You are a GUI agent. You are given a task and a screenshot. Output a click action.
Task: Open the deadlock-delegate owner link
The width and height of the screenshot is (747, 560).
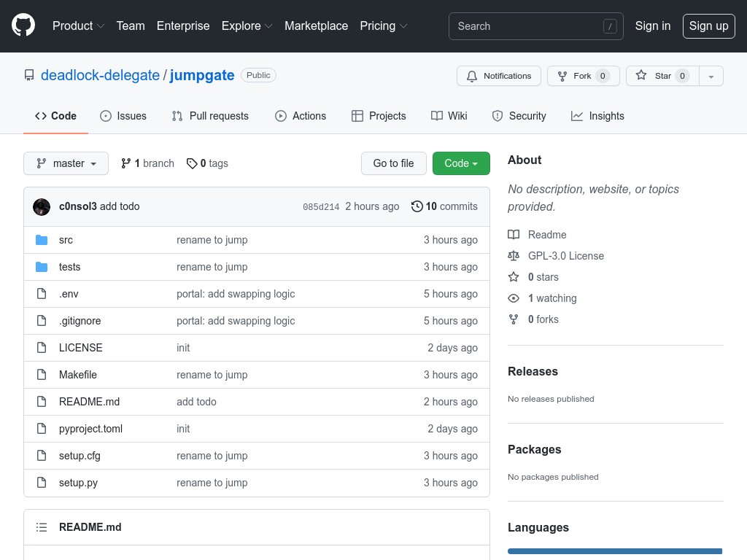[x=100, y=75]
